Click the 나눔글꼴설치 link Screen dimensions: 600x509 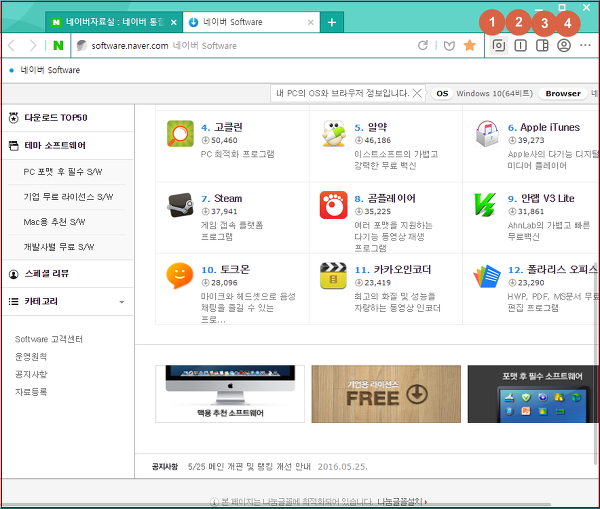coord(400,502)
